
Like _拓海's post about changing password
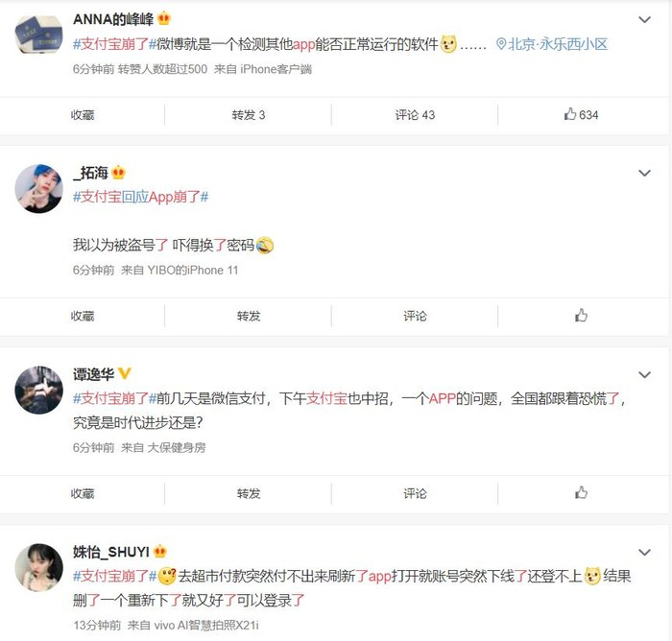coord(581,316)
